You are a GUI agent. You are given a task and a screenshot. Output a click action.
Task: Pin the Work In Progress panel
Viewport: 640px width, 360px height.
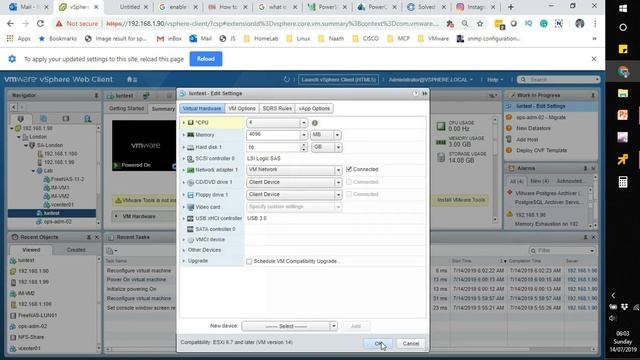pos(593,95)
